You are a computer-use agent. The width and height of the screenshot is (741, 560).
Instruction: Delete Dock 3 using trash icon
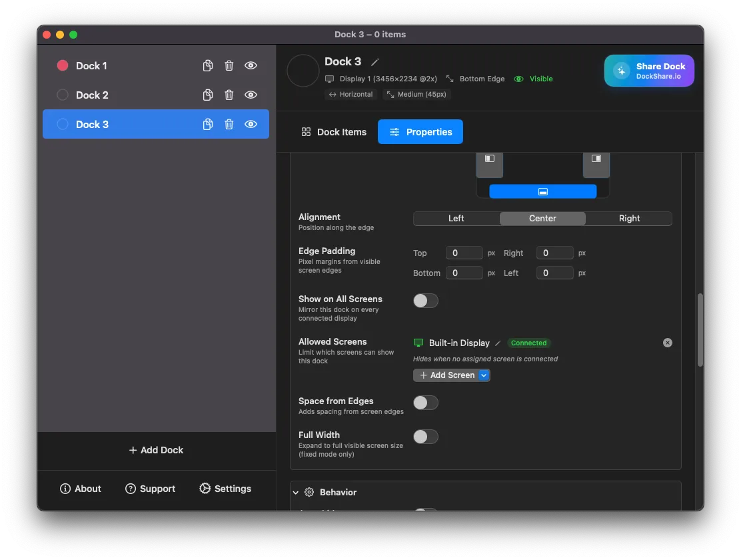tap(229, 124)
